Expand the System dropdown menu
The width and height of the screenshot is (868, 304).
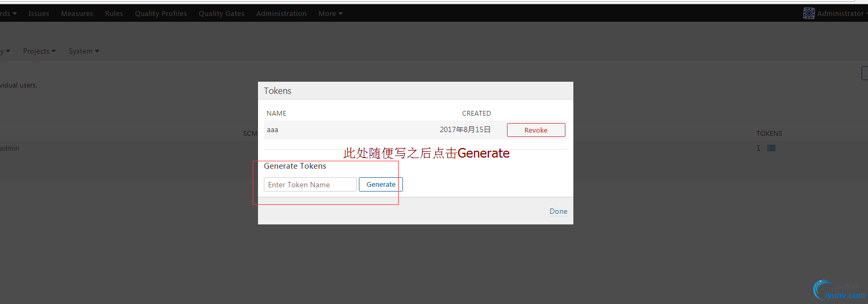84,51
